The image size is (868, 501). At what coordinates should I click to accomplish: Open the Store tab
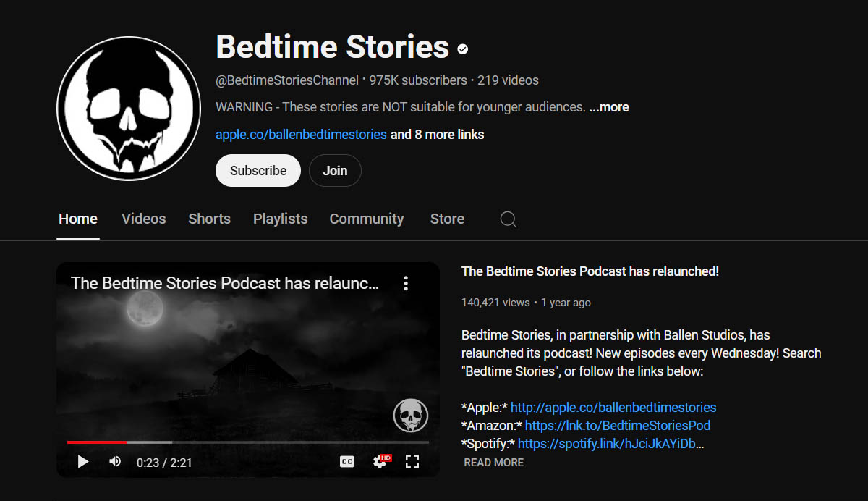point(447,219)
